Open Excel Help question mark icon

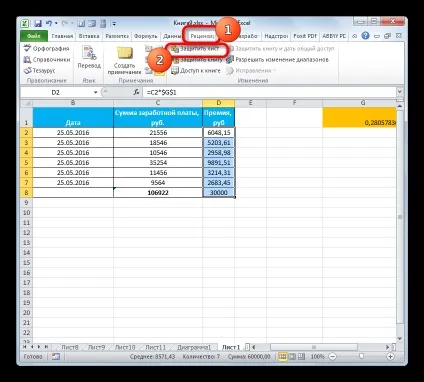[x=366, y=36]
